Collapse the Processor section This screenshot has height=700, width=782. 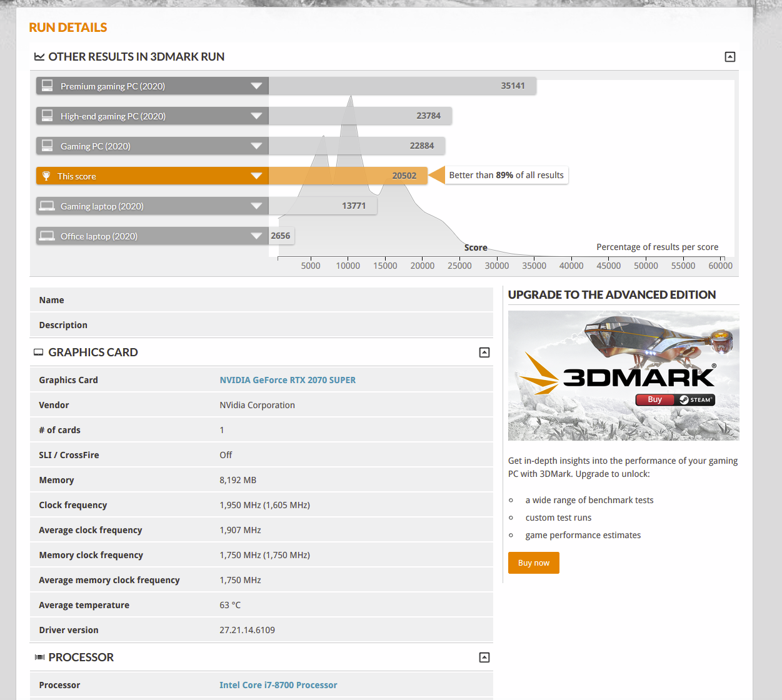coord(484,657)
